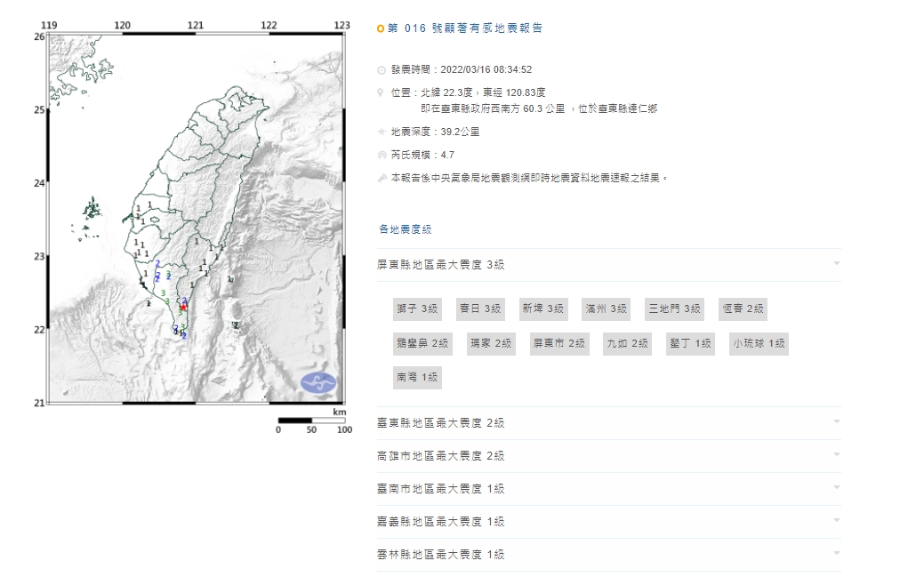Click the depth icon beside 地震深度
Screen dimensions: 924x585
tap(382, 132)
